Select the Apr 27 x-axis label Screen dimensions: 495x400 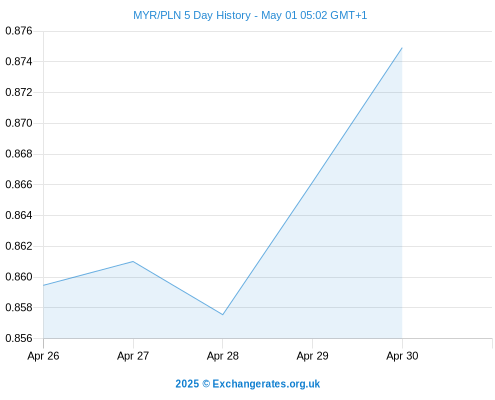pyautogui.click(x=133, y=356)
